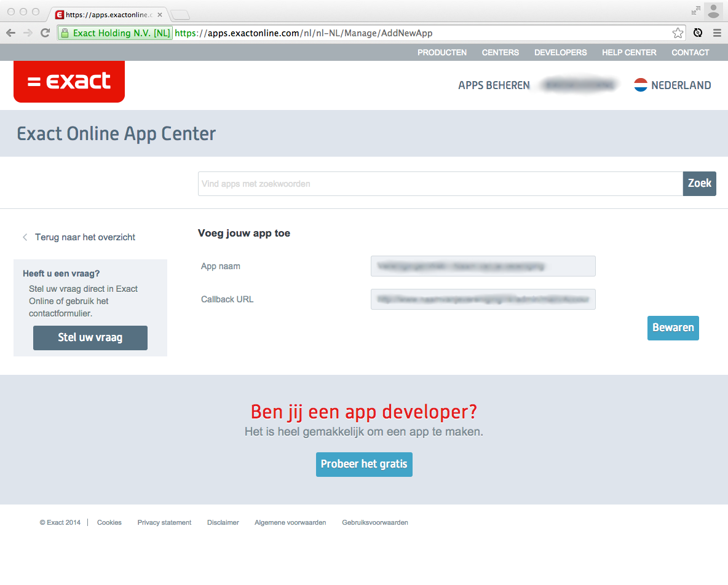Open Algemene voorwaarden link
The height and width of the screenshot is (585, 728).
tap(290, 522)
